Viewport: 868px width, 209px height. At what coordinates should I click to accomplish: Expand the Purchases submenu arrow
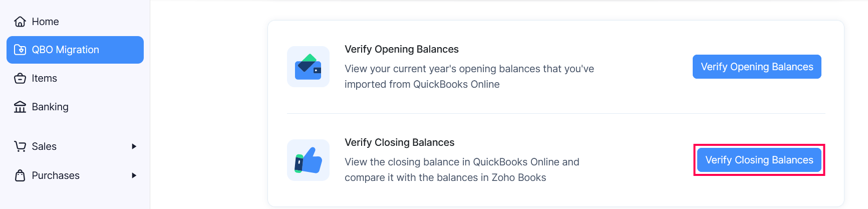[134, 175]
